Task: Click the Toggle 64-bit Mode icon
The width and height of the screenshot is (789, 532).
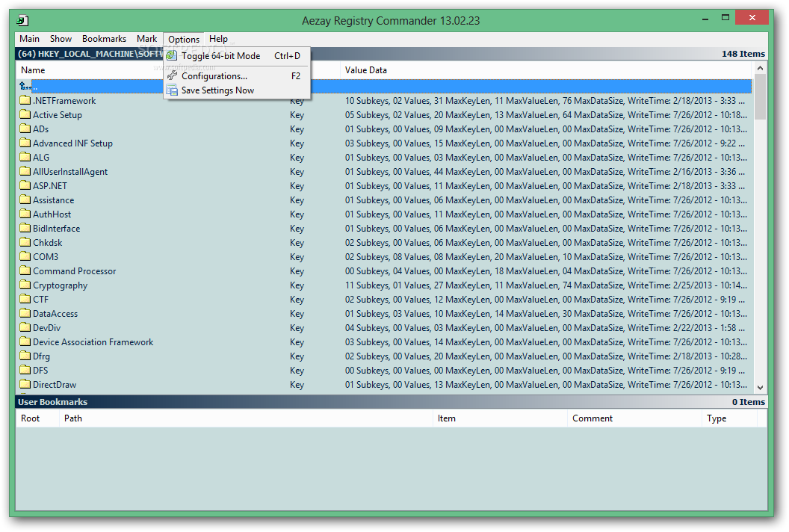Action: (x=172, y=55)
